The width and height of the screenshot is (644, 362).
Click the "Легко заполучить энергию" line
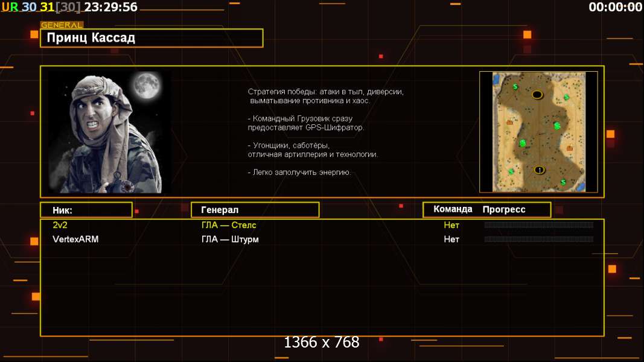coord(299,173)
